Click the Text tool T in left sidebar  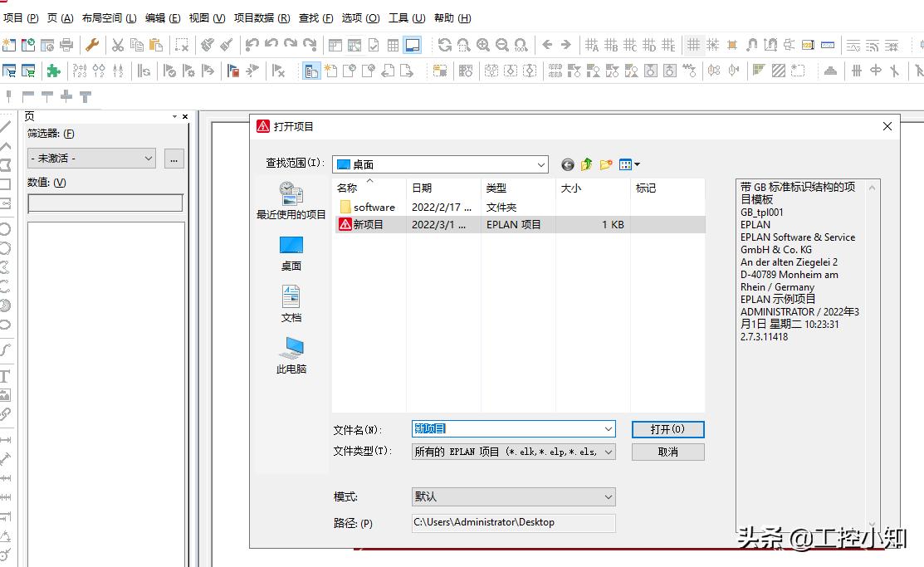pos(5,377)
